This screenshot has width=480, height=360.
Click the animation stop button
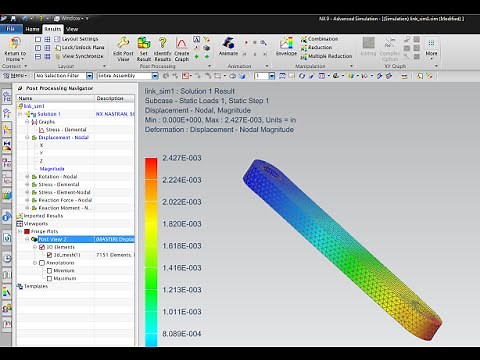[255, 43]
